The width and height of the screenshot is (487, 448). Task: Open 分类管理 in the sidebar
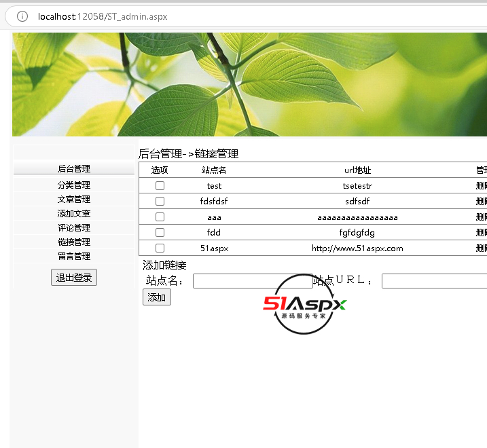(x=73, y=185)
